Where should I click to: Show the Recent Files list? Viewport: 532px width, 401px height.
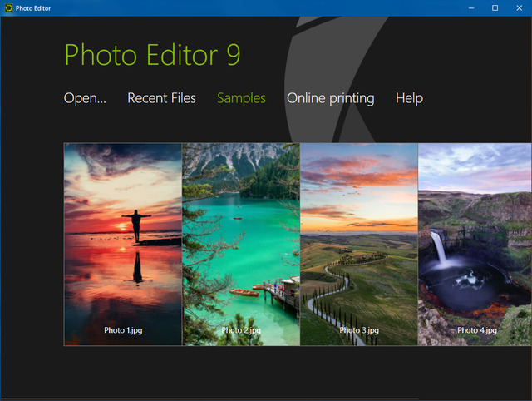click(x=161, y=98)
